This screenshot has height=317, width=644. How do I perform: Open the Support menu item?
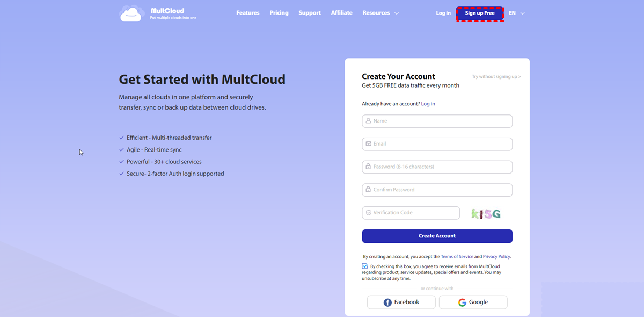(x=310, y=13)
